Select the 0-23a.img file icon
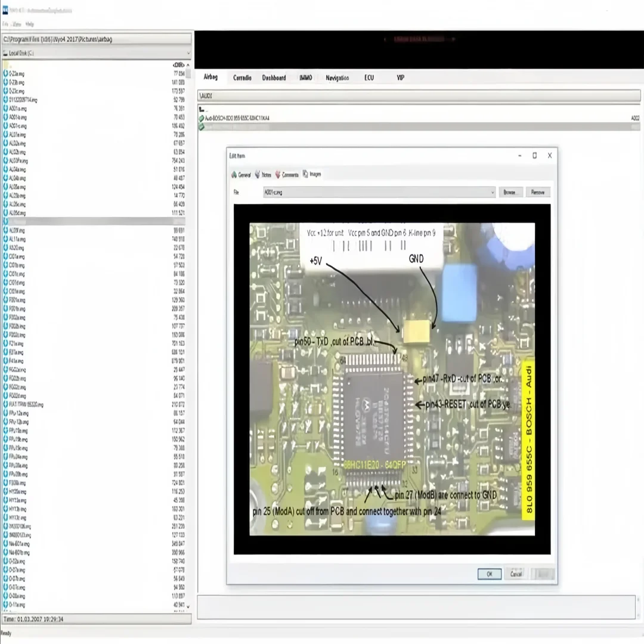Image resolution: width=644 pixels, height=644 pixels. (5, 73)
